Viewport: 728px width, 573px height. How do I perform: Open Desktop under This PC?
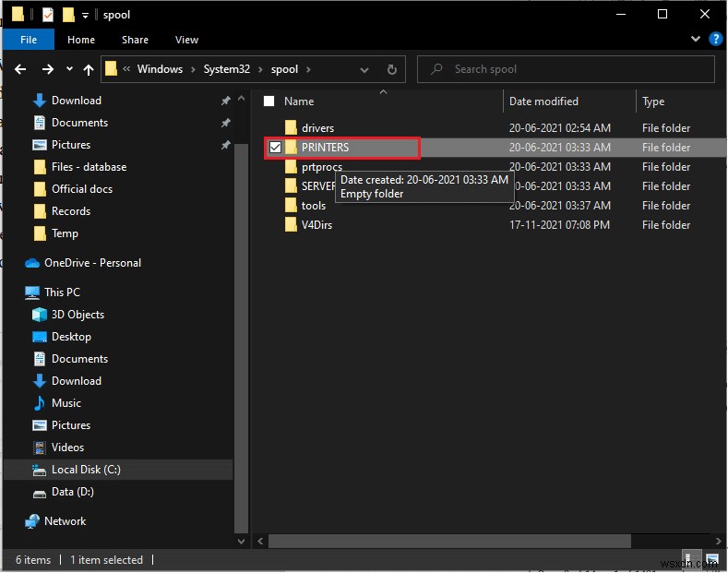[x=71, y=337]
